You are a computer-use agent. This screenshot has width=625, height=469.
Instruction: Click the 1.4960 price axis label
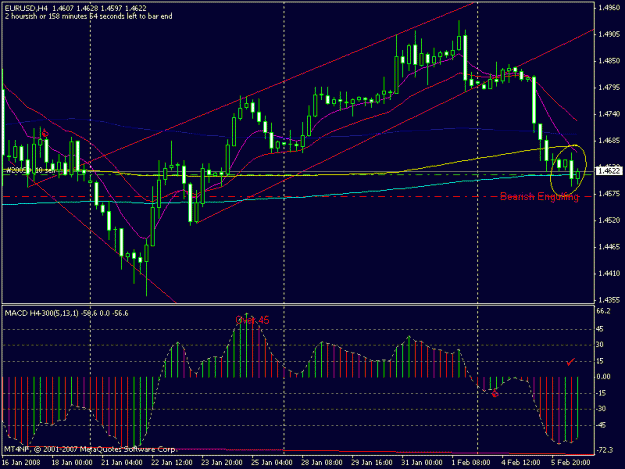coord(609,8)
